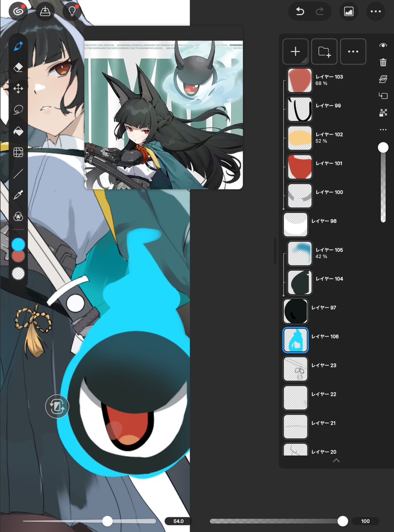Select layer レイヤー 100 thumbnail
This screenshot has height=532, width=394.
pyautogui.click(x=300, y=196)
